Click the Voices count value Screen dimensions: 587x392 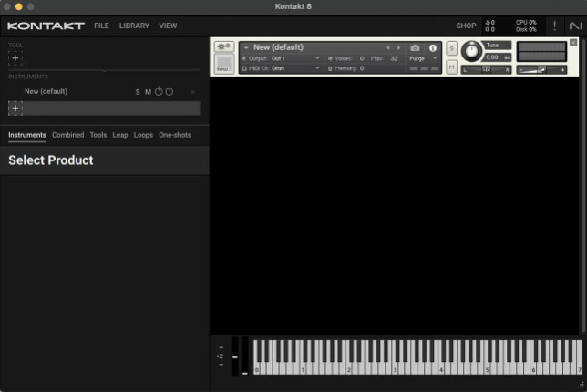[x=362, y=58]
